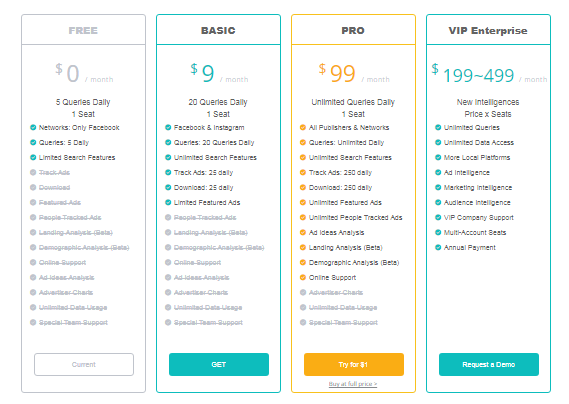Screen dimensions: 569x404
Task: Select the VIP Enterprise plan header
Action: coord(488,30)
